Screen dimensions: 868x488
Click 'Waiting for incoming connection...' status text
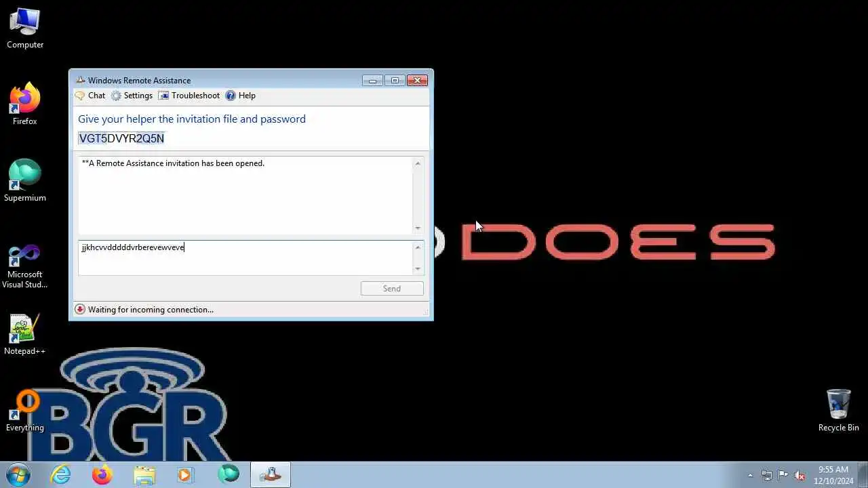[151, 310]
